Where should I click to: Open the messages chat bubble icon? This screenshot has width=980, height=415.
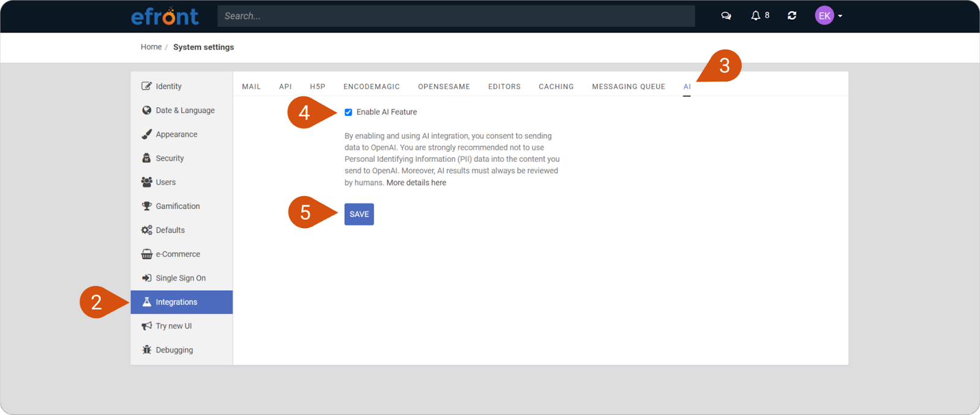click(x=726, y=16)
